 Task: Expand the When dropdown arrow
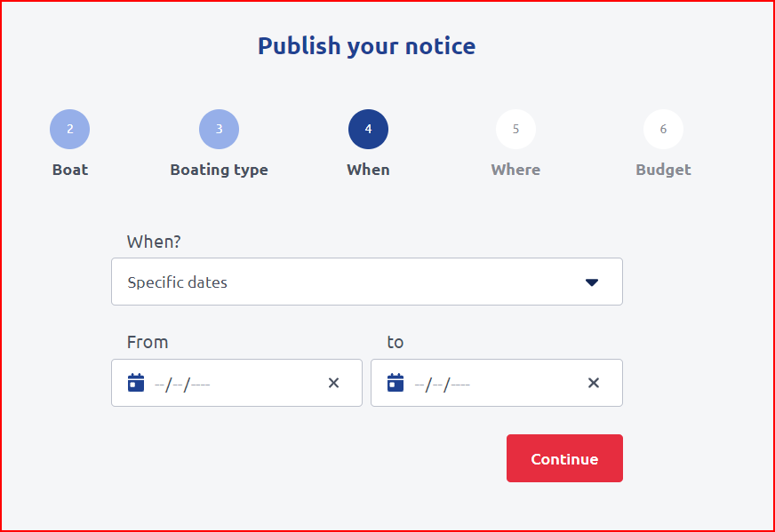[x=592, y=282]
